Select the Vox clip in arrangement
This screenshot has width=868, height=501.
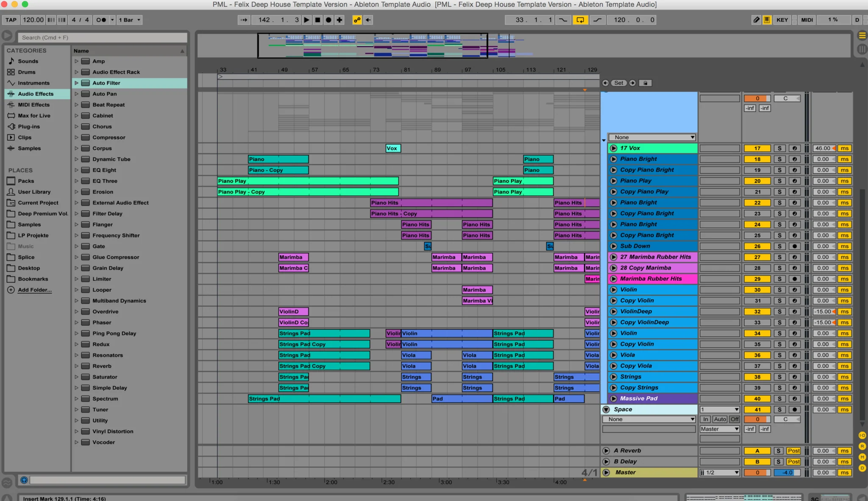point(393,148)
